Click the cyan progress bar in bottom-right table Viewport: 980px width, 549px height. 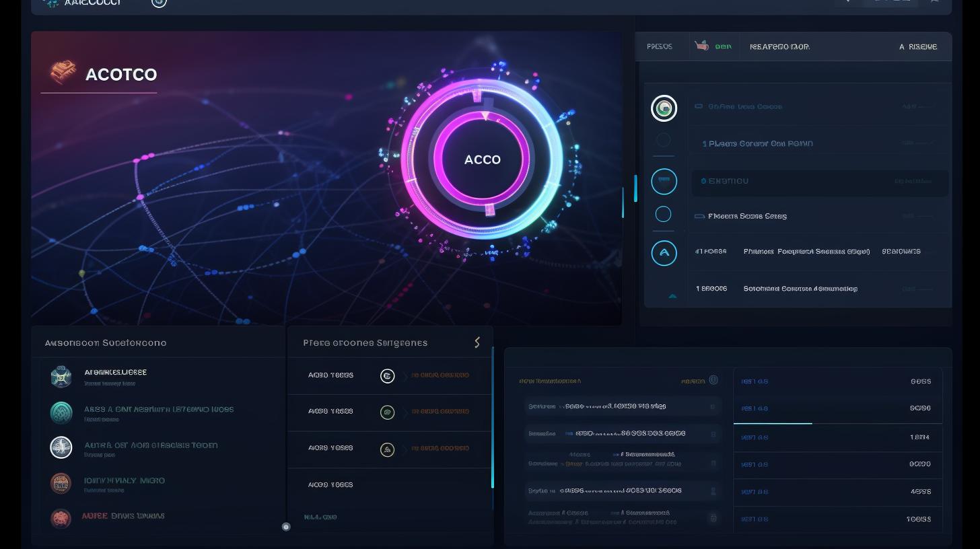click(772, 423)
